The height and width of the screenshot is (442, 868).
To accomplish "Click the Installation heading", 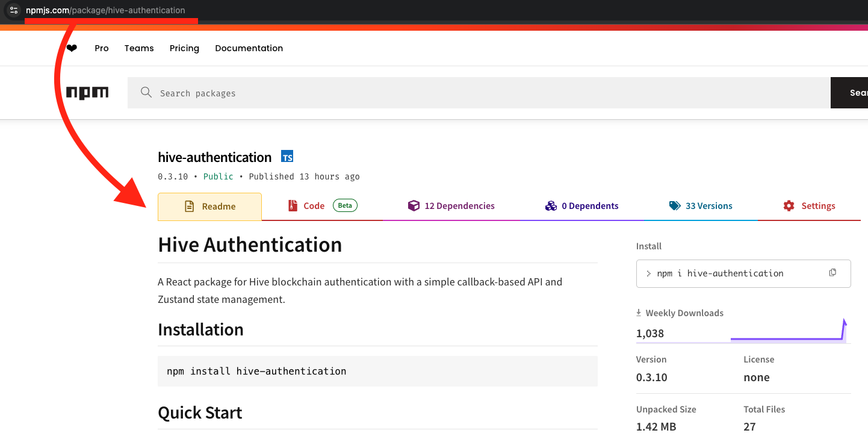I will pyautogui.click(x=200, y=329).
